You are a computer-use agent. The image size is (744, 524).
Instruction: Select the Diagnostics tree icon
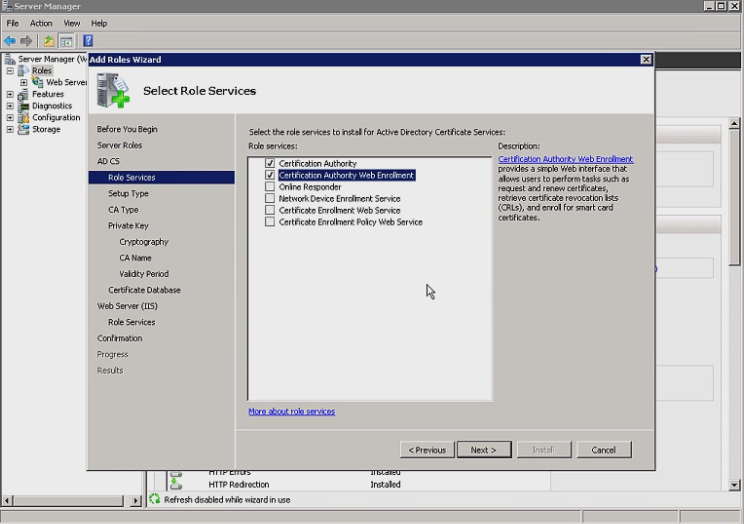[x=23, y=106]
